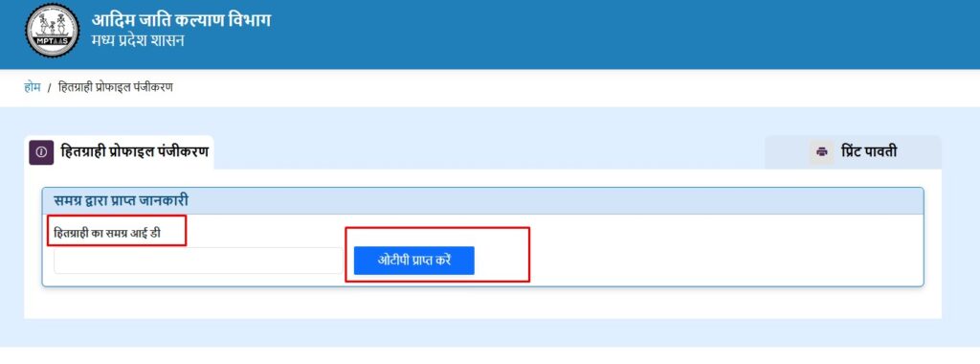
Task: Click the मध्य प्रदेश शासन subtitle text
Action: tap(138, 41)
